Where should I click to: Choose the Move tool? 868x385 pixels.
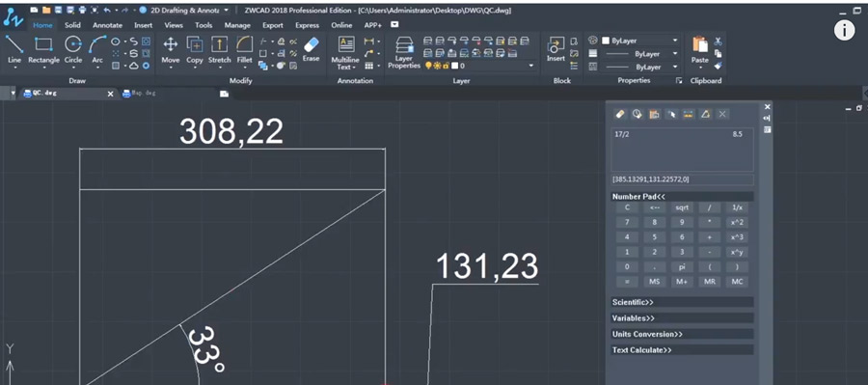tap(171, 50)
